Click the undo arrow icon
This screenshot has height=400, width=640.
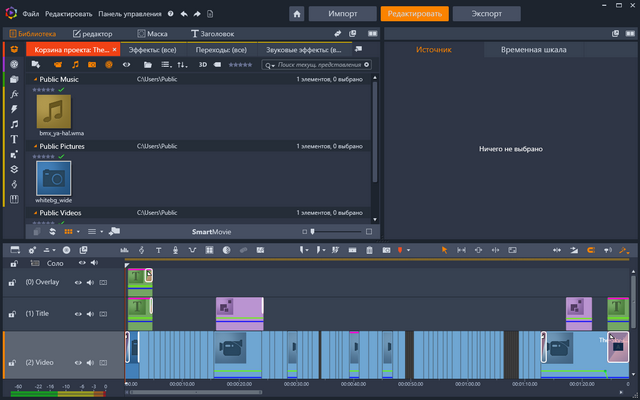183,15
